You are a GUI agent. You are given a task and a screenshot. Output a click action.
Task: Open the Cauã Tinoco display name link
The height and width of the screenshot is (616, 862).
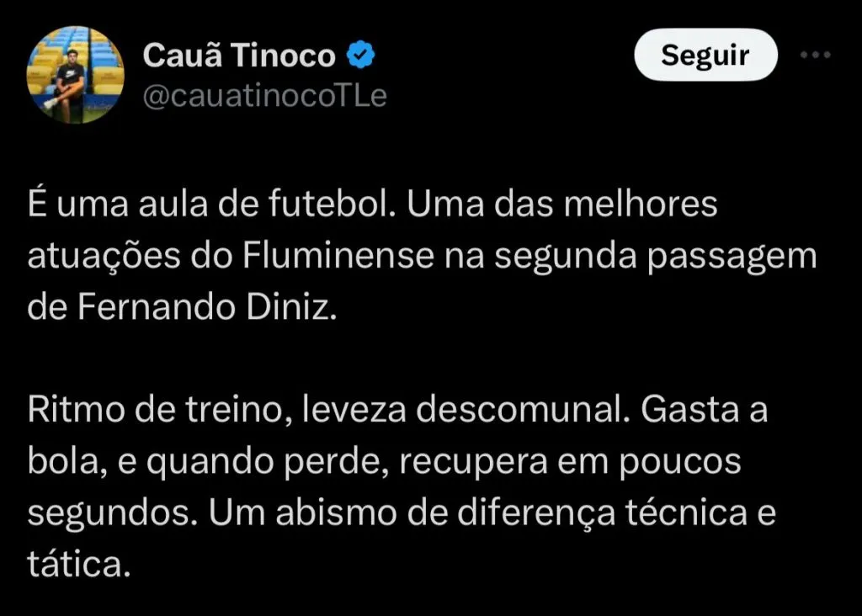click(239, 55)
